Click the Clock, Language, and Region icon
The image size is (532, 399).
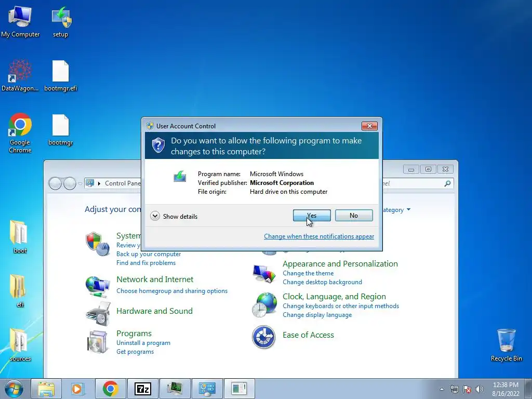[264, 304]
